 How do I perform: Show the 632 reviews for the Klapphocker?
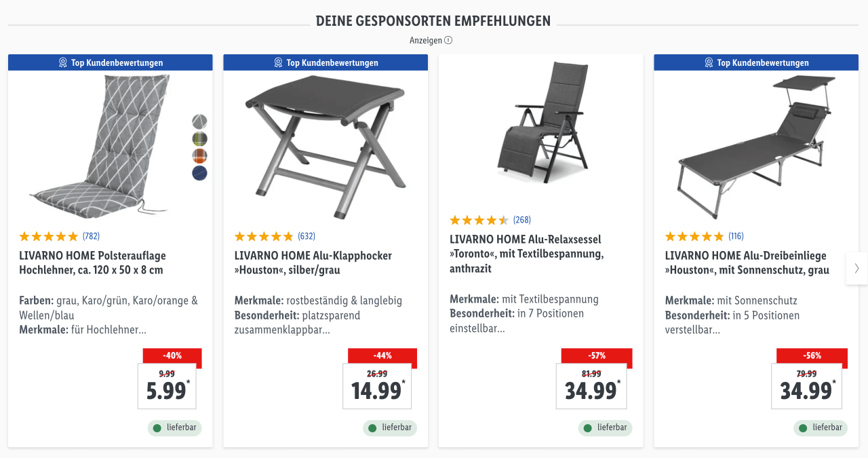coord(307,236)
